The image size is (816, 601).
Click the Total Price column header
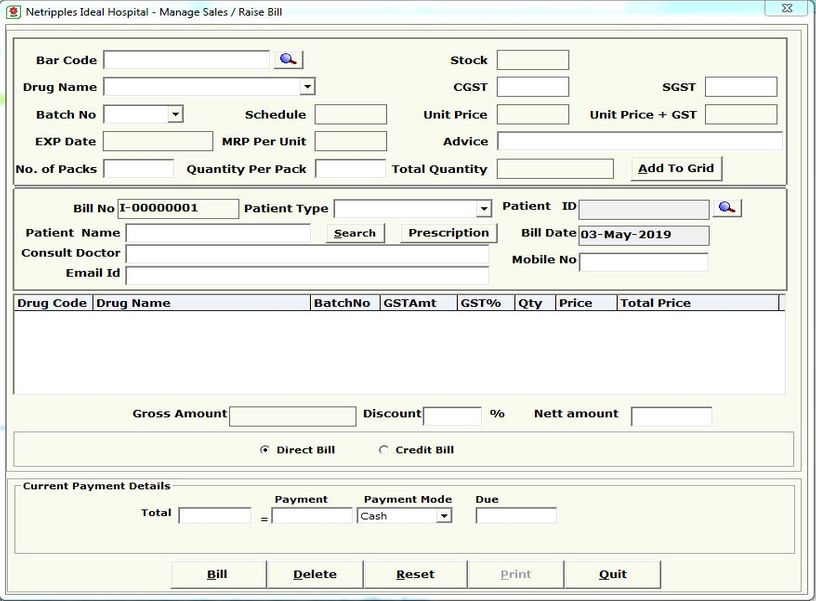point(698,303)
